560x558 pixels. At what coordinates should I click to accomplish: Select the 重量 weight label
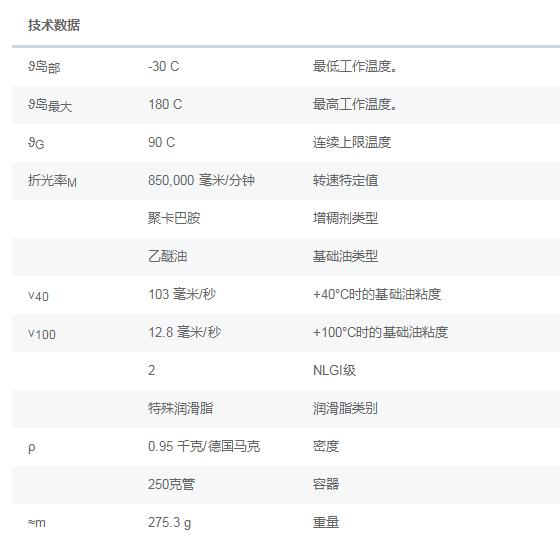pos(326,523)
